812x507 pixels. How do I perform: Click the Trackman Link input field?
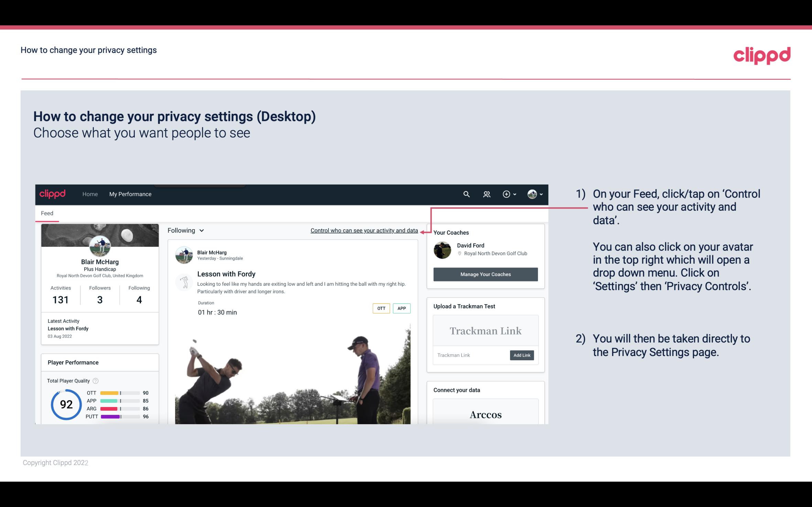click(x=471, y=355)
